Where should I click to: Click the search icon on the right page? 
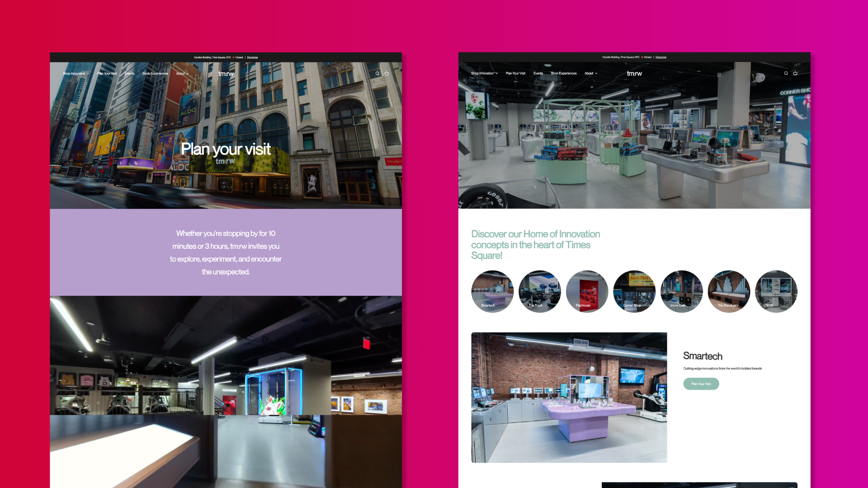pos(786,73)
